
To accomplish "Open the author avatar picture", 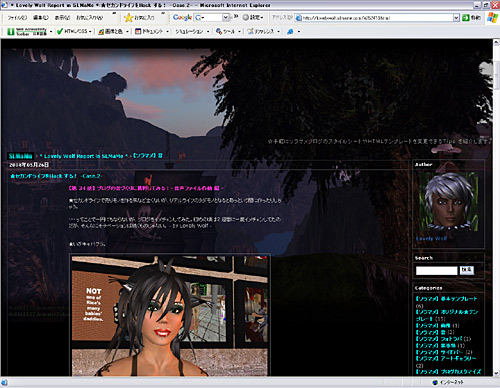I will [x=449, y=201].
